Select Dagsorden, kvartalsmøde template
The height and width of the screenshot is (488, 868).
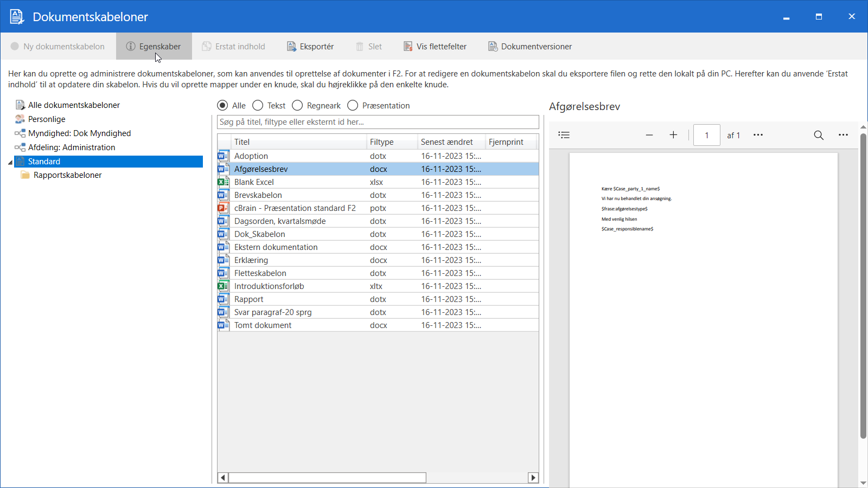(x=280, y=221)
